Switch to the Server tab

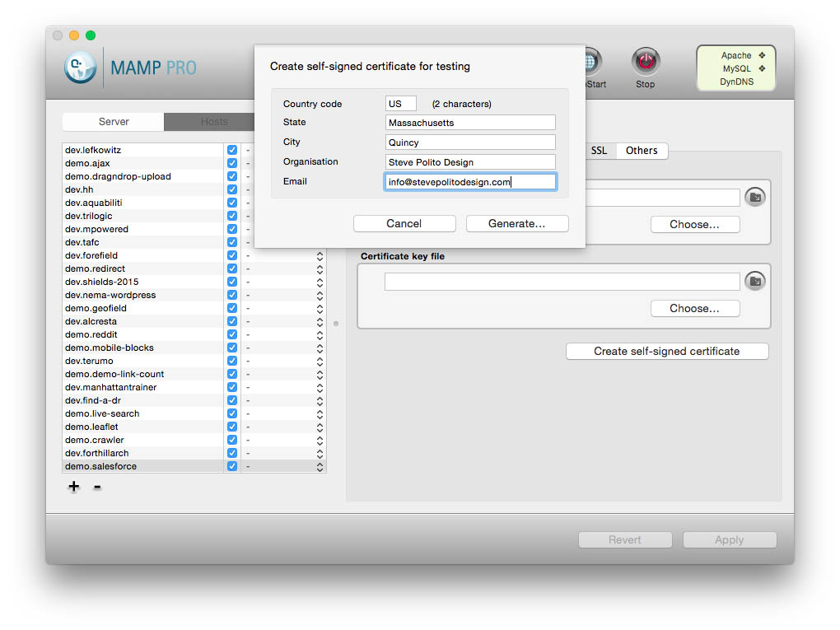coord(114,122)
